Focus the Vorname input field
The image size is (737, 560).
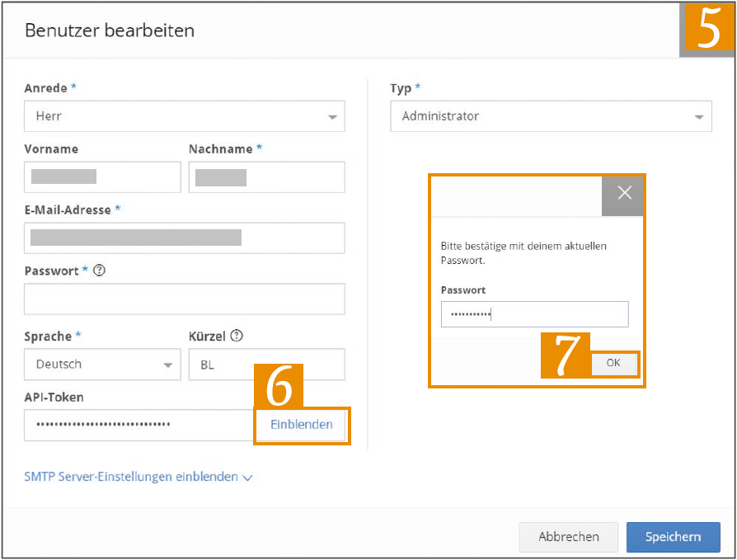click(x=102, y=177)
